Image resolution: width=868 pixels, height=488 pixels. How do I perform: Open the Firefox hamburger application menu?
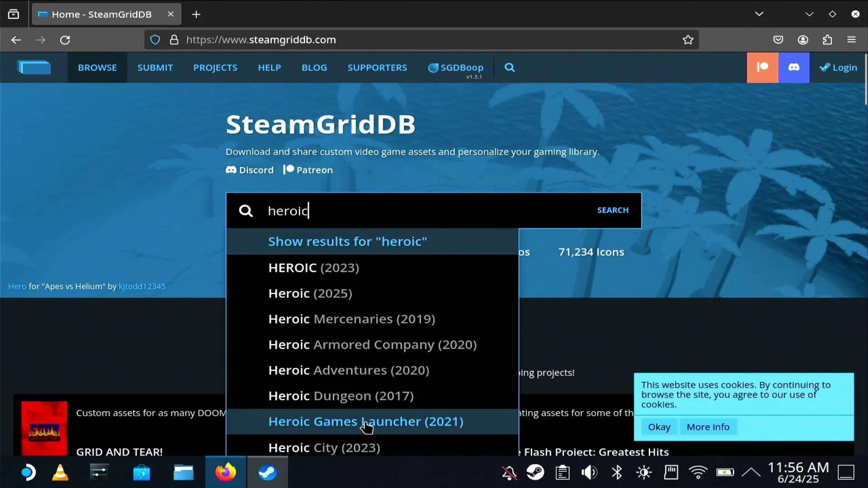852,40
